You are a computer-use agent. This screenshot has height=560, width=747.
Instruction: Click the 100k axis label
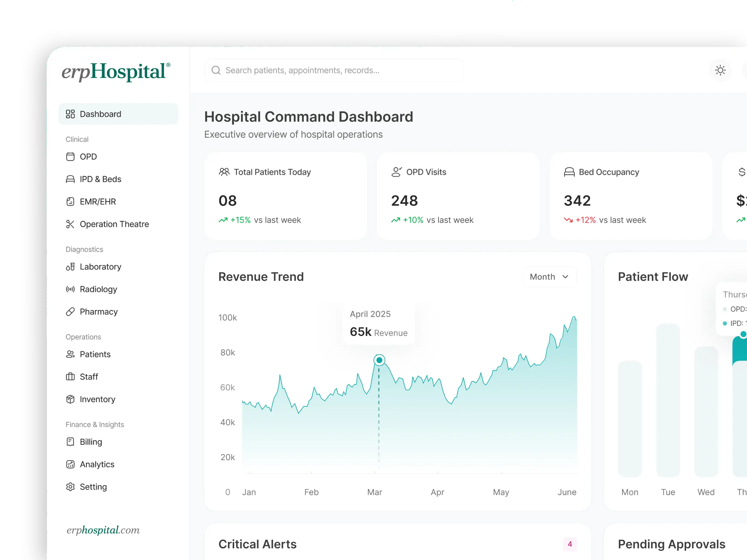click(x=228, y=318)
